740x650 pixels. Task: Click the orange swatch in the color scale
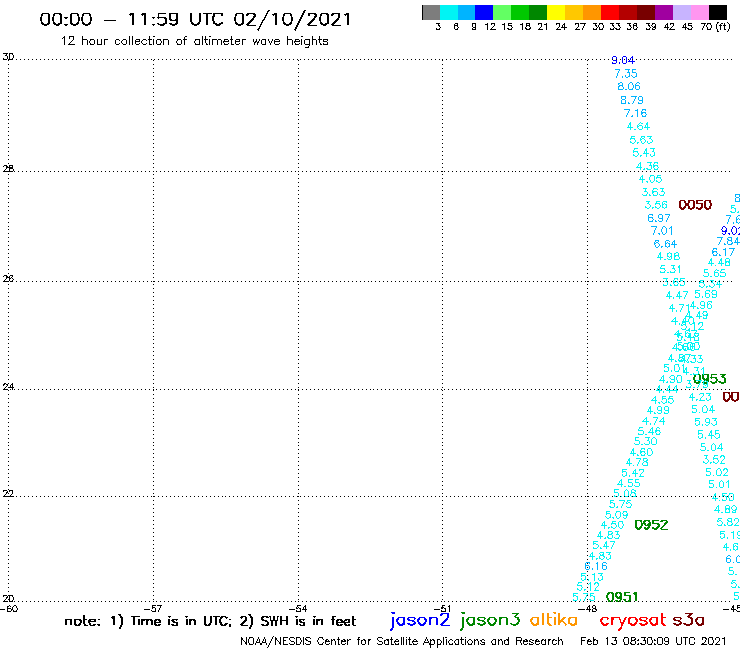(592, 12)
